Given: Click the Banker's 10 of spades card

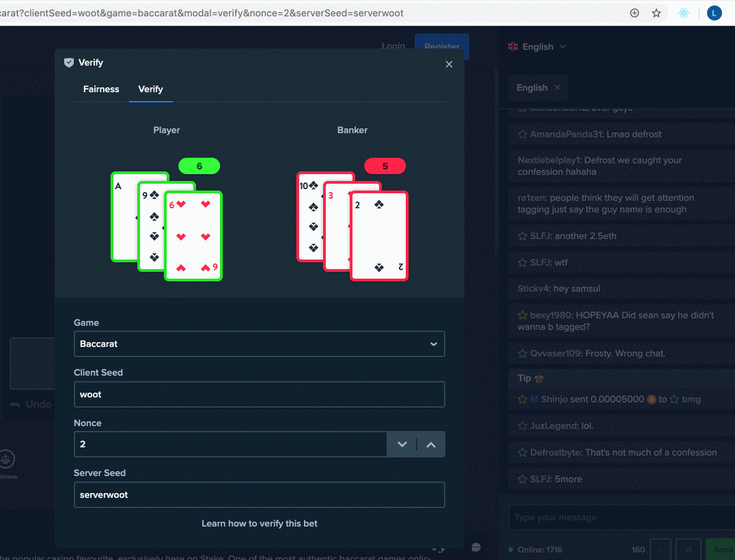Looking at the screenshot, I should (x=310, y=216).
